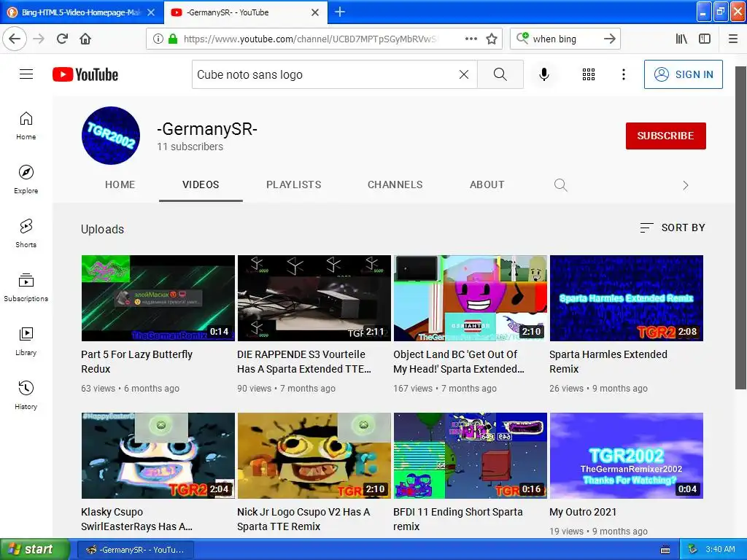Open 'Part 5 For Lazy Butterfly Redux' title
The image size is (747, 560).
[x=136, y=362]
